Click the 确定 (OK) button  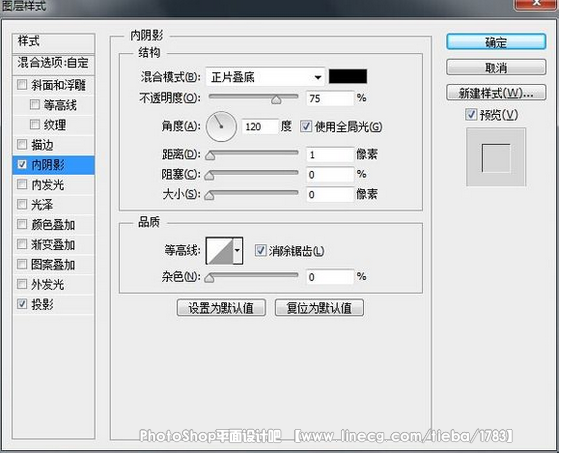click(496, 42)
